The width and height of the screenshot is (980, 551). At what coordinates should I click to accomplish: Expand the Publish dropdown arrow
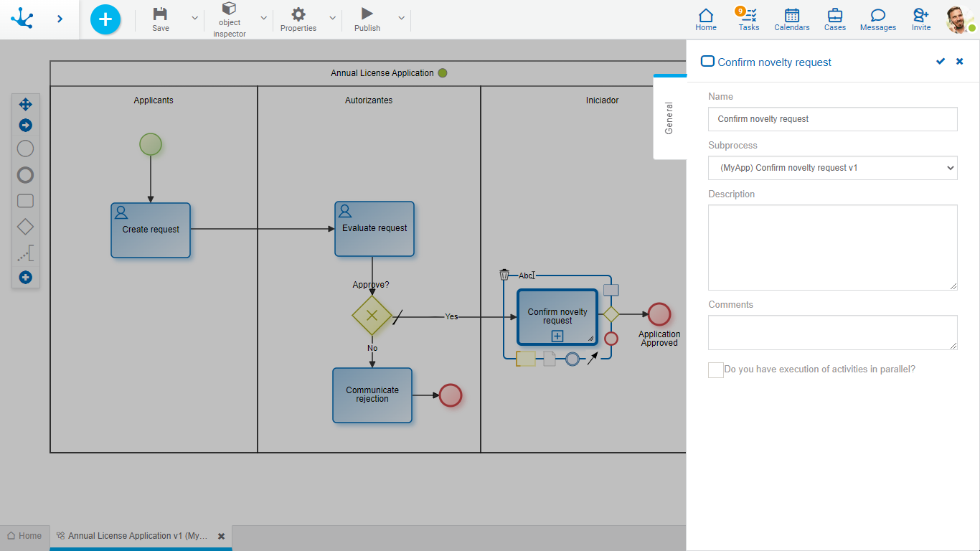click(x=401, y=18)
